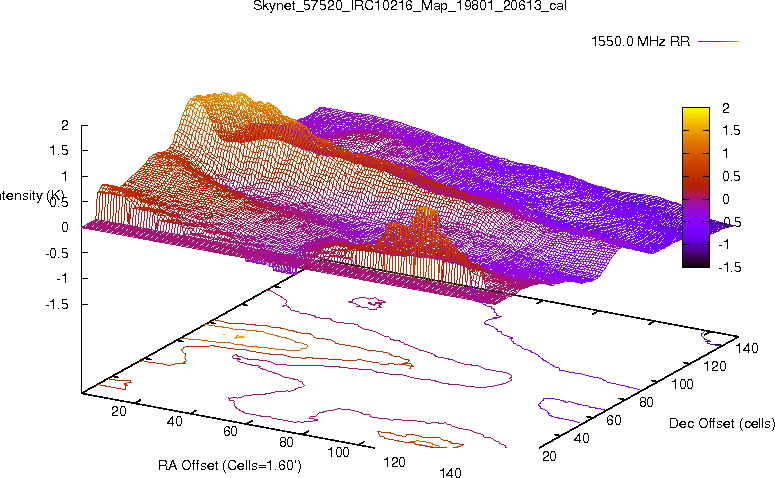This screenshot has width=775, height=478.
Task: Click the color bar tick label 1.5
Action: point(731,130)
